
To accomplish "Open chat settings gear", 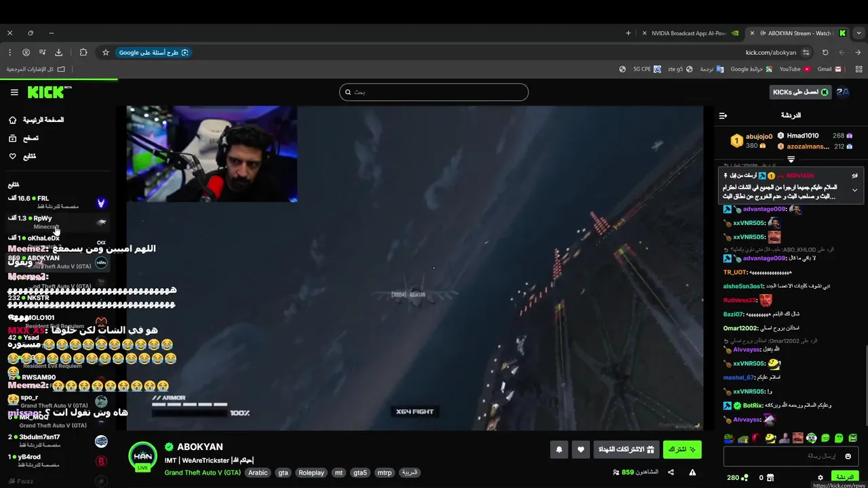I will (x=820, y=478).
